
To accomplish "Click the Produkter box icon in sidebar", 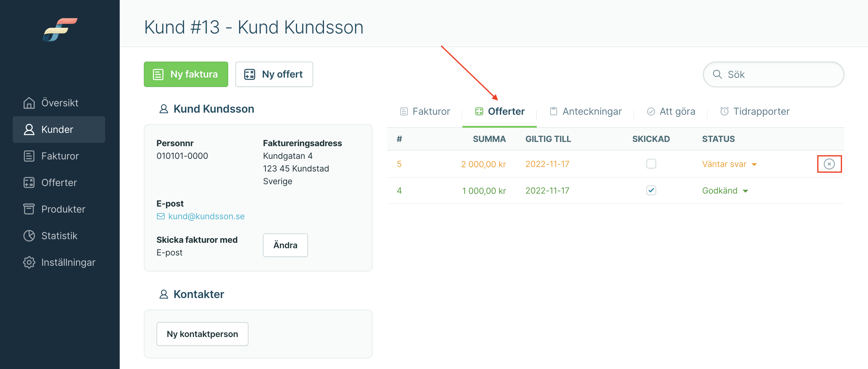I will click(29, 209).
